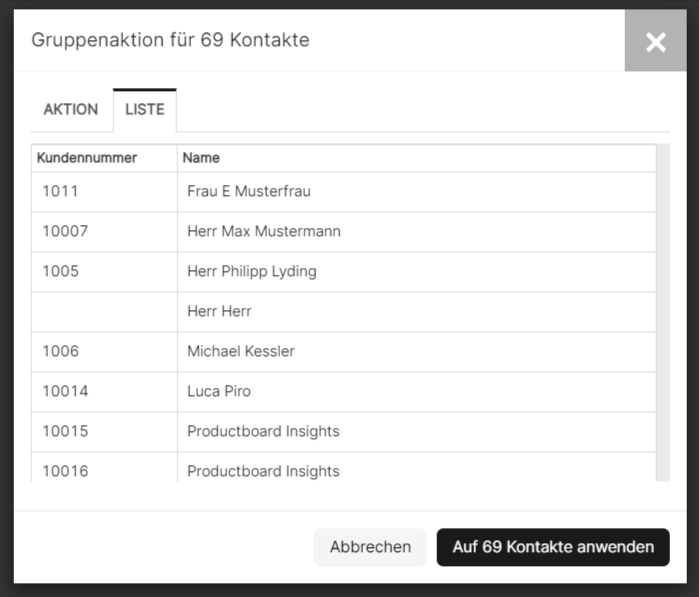Click the dialog title Gruppenaktion für 69 Kontakte

170,40
